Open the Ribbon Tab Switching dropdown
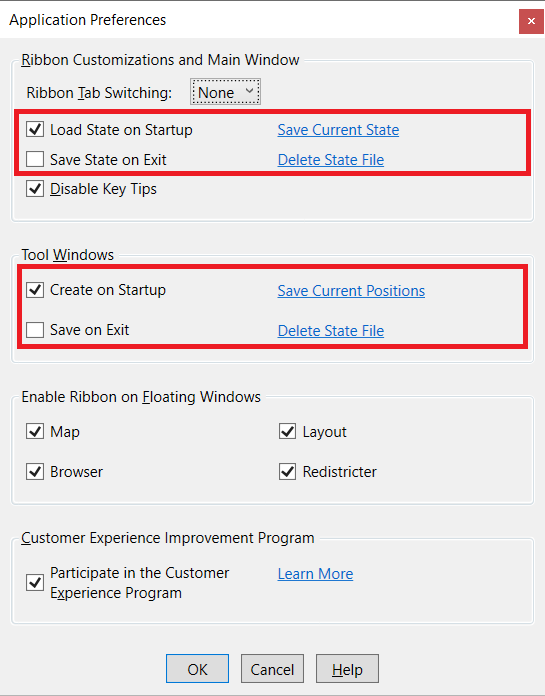 pos(225,92)
